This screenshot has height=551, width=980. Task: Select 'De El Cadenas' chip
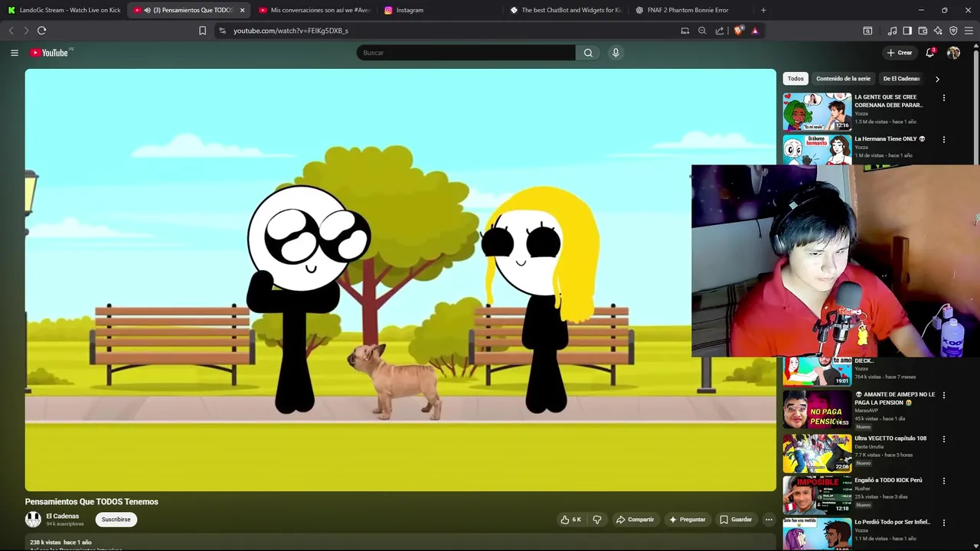(x=901, y=79)
